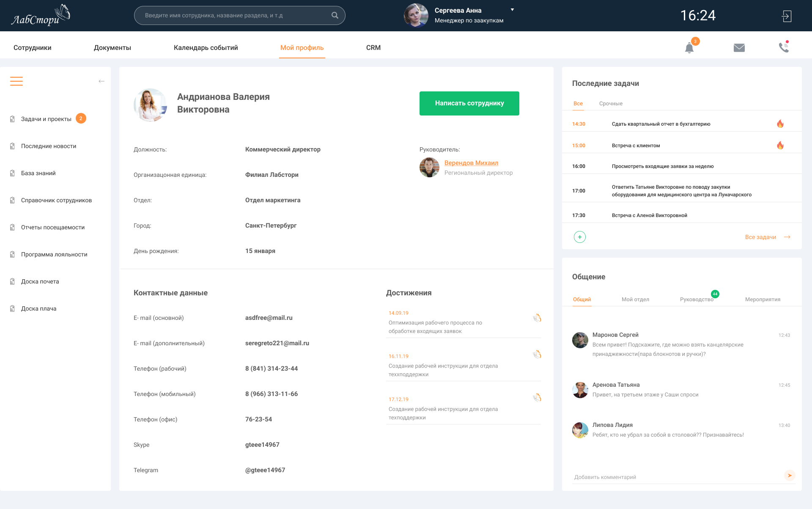812x509 pixels.
Task: Click icon next to База знаний
Action: (12, 173)
